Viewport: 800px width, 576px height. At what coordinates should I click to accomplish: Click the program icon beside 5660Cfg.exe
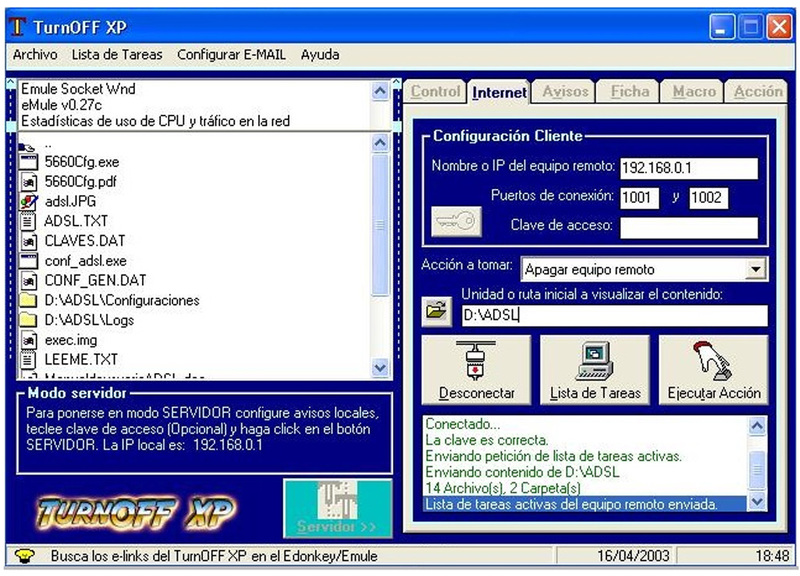pyautogui.click(x=28, y=162)
